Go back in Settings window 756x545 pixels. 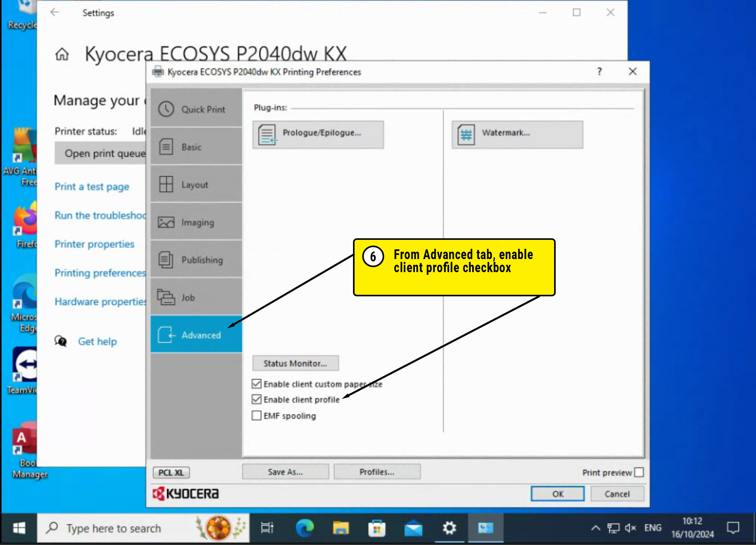click(x=55, y=12)
